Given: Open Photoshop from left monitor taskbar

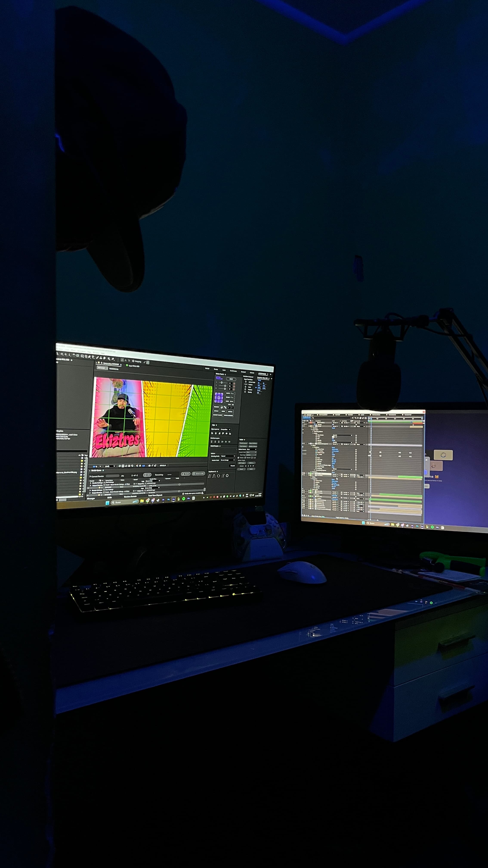Looking at the screenshot, I should (168, 499).
